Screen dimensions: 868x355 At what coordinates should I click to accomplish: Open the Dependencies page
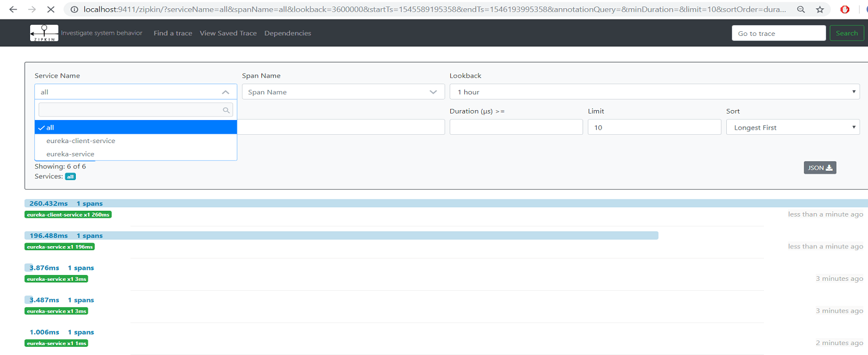pos(287,33)
